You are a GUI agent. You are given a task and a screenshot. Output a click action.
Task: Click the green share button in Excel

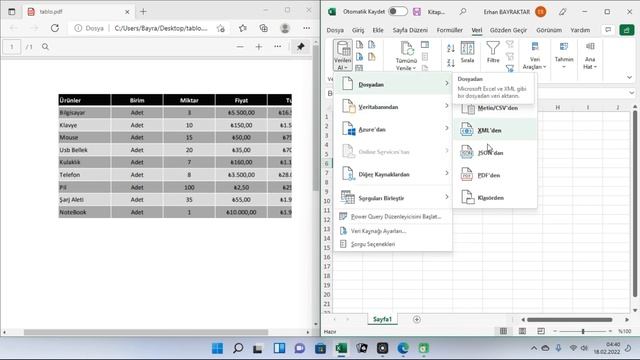(627, 30)
